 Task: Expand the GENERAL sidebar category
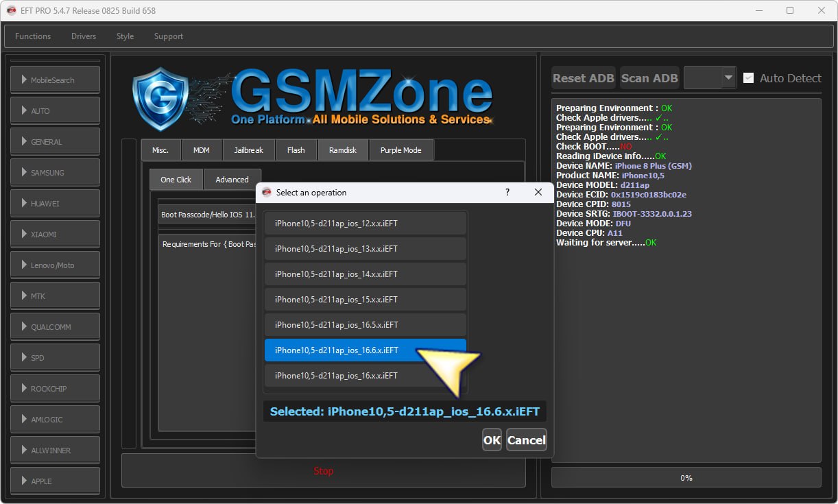tap(55, 141)
